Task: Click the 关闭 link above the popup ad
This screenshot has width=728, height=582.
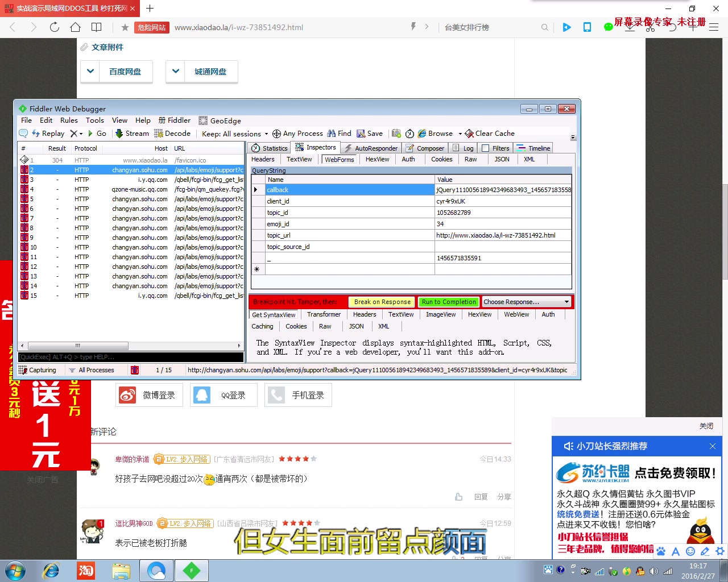Action: 706,426
